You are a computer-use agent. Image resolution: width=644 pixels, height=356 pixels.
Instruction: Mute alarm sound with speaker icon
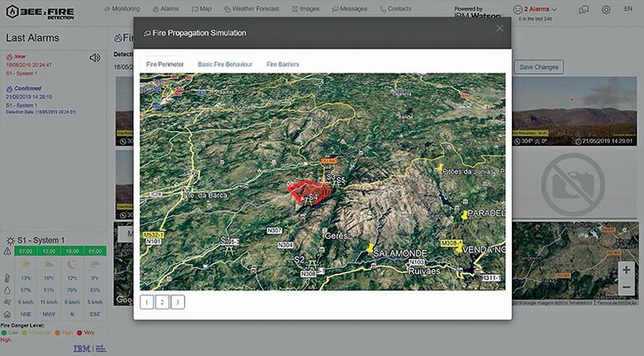pos(95,58)
